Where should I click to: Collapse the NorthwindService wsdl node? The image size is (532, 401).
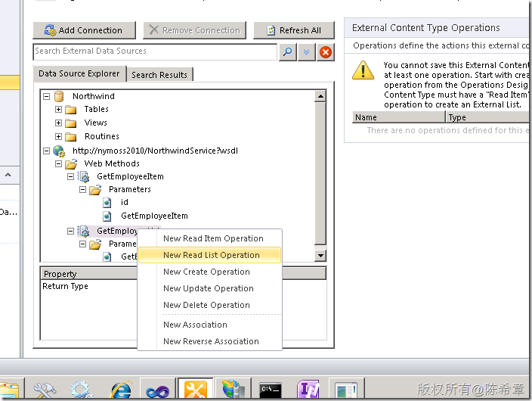pos(47,151)
